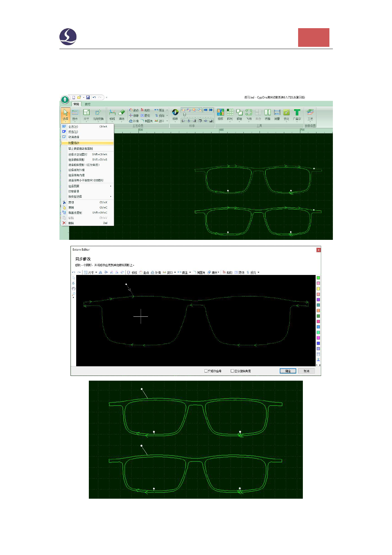Click the 测量 measure tool icon
The image size is (392, 555).
277,114
